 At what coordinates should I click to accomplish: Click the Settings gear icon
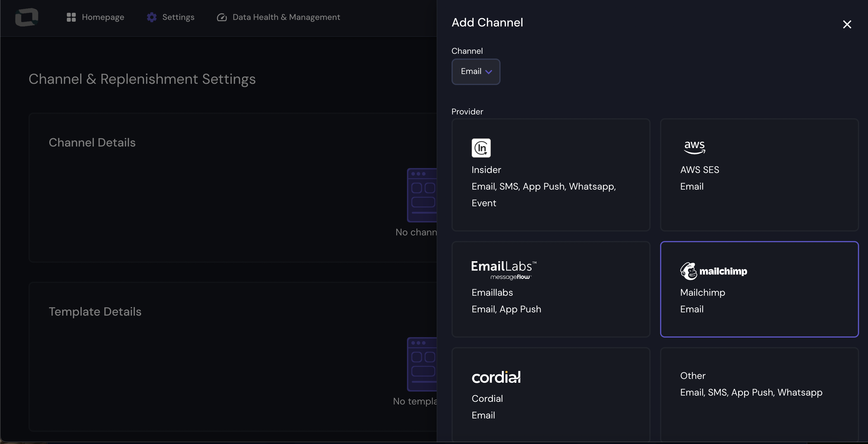click(151, 17)
